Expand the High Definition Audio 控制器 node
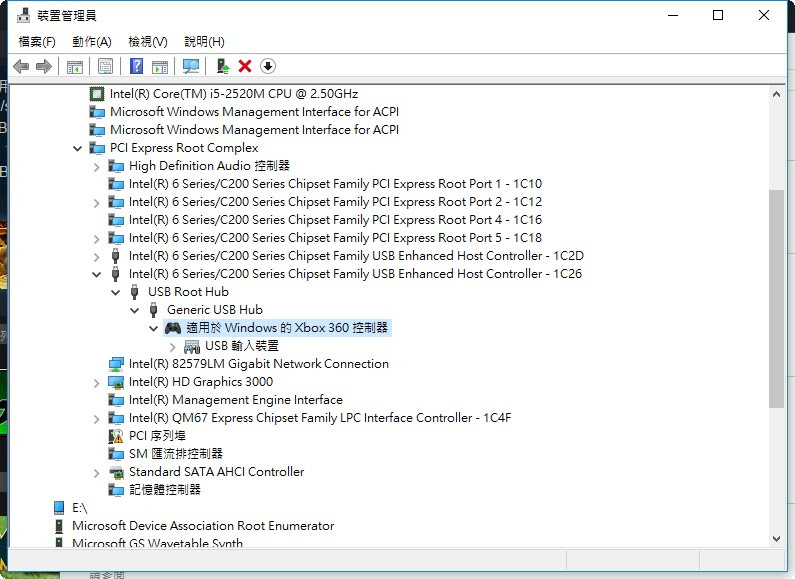The image size is (795, 579). coord(97,166)
